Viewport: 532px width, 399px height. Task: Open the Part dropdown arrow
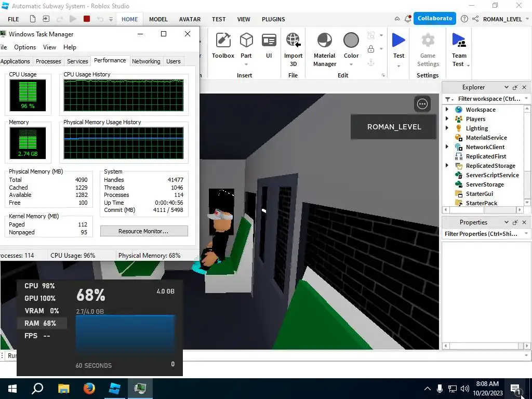pos(246,64)
